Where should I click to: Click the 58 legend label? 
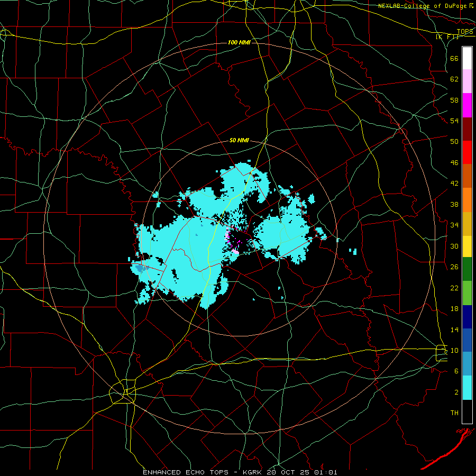point(454,100)
